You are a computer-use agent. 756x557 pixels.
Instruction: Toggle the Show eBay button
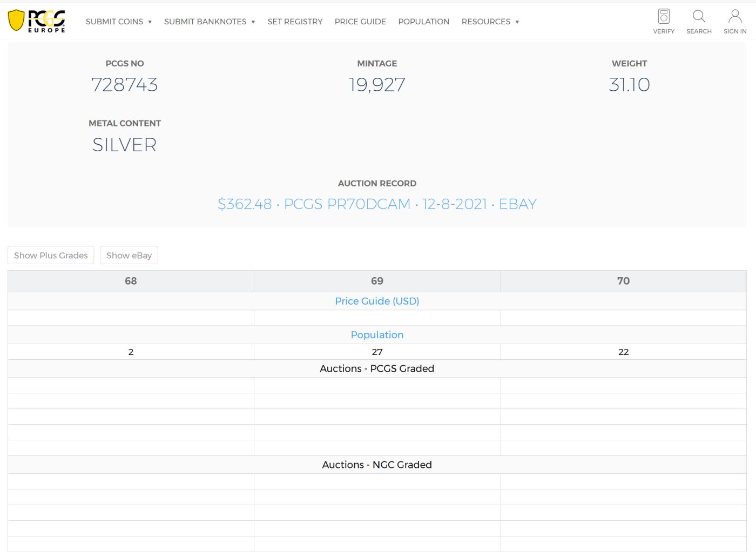pos(129,256)
